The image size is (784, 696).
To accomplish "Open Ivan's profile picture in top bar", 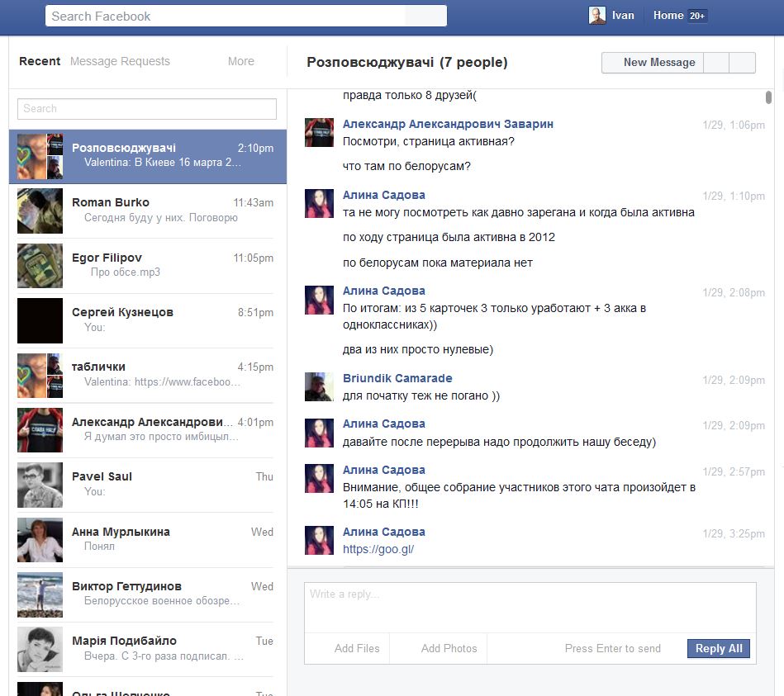I will (x=596, y=16).
